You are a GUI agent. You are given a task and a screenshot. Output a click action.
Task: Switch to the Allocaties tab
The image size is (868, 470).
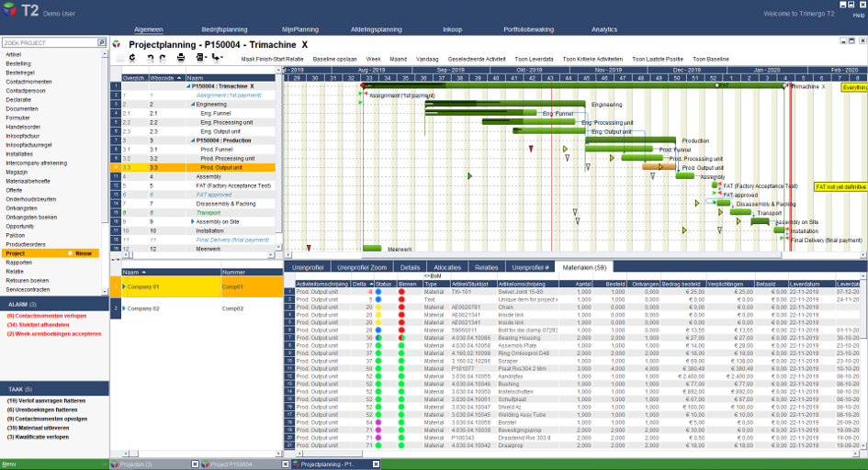point(447,267)
